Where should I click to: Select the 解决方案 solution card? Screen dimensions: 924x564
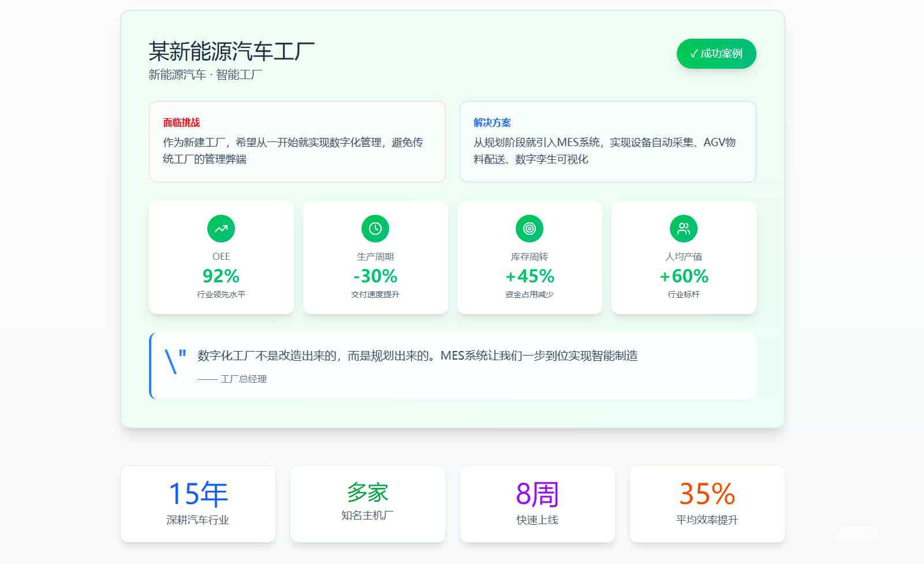(608, 141)
